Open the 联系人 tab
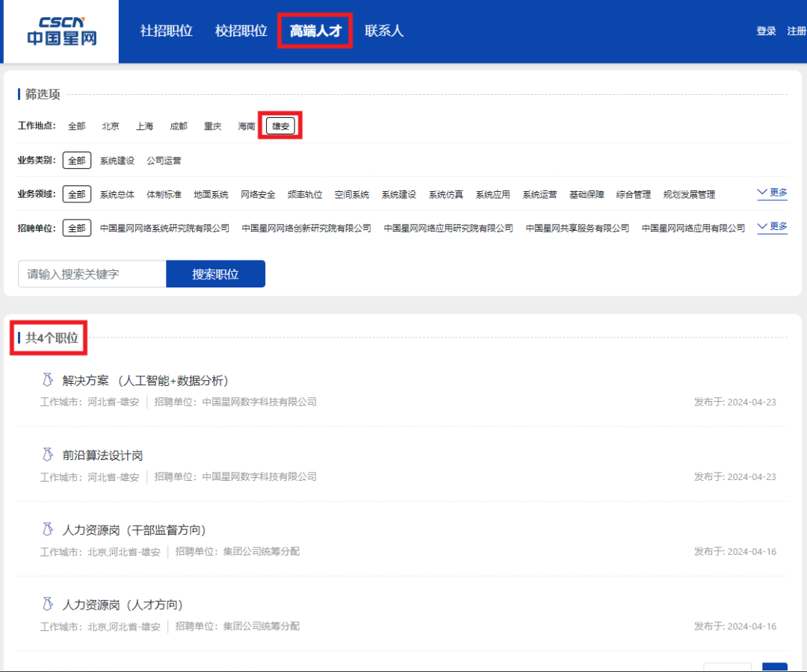807x672 pixels. point(383,31)
